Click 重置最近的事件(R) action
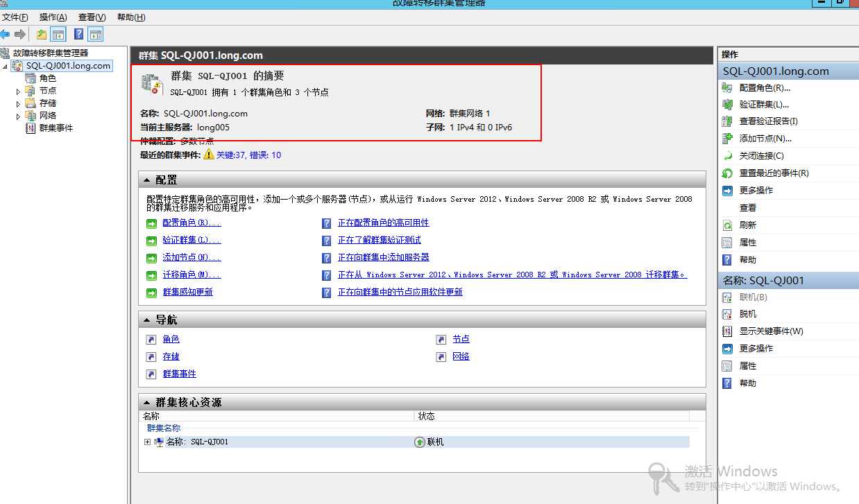The height and width of the screenshot is (504, 859). (774, 173)
